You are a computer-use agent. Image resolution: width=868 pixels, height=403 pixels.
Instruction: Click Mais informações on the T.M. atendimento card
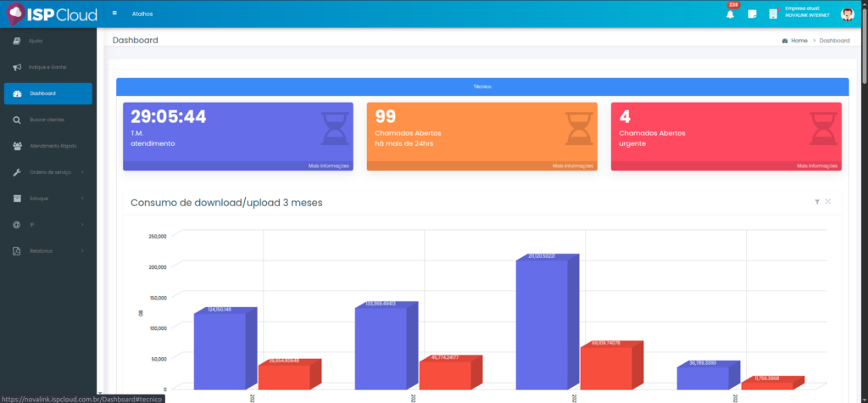pos(328,166)
